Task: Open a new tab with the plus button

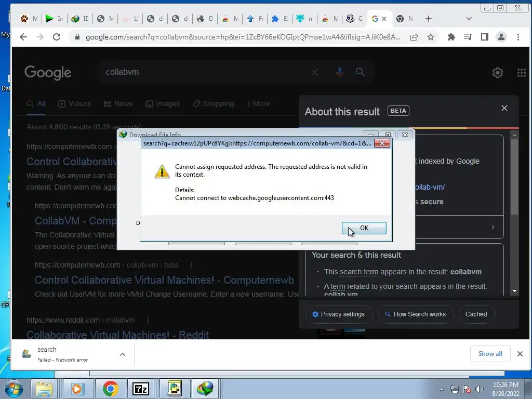Action: click(429, 19)
